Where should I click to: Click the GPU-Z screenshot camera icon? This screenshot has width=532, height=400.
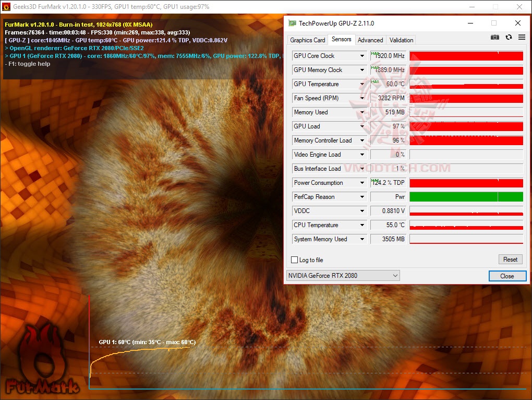point(494,38)
